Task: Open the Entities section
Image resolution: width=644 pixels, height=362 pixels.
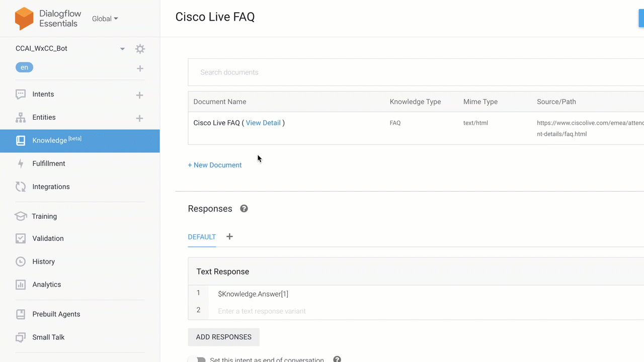Action: 44,117
